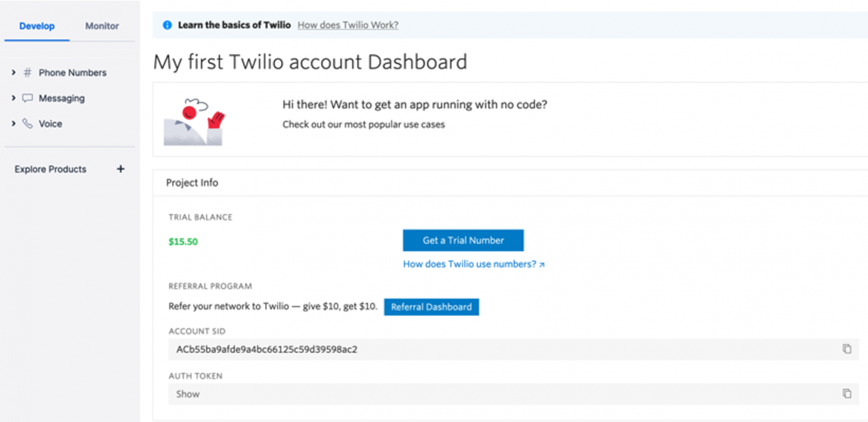
Task: Click Check out our most popular use cases
Action: click(x=364, y=125)
